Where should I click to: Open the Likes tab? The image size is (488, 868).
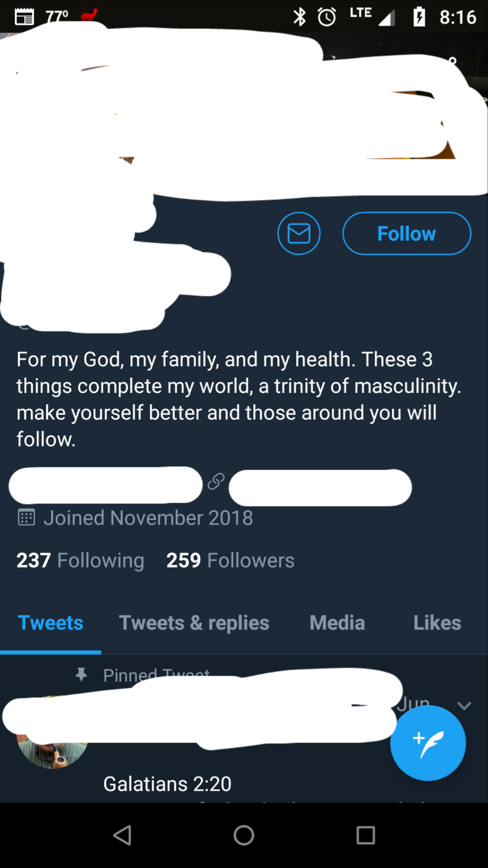(x=437, y=623)
